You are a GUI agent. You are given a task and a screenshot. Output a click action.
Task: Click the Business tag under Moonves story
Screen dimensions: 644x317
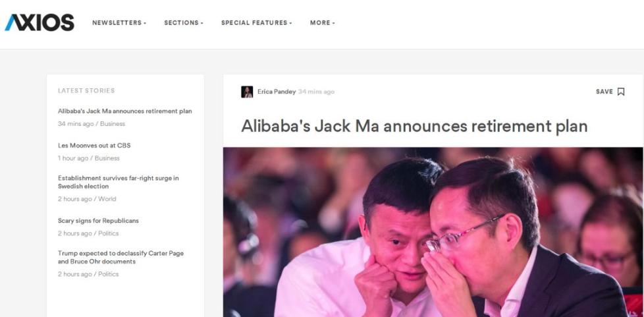click(x=107, y=158)
